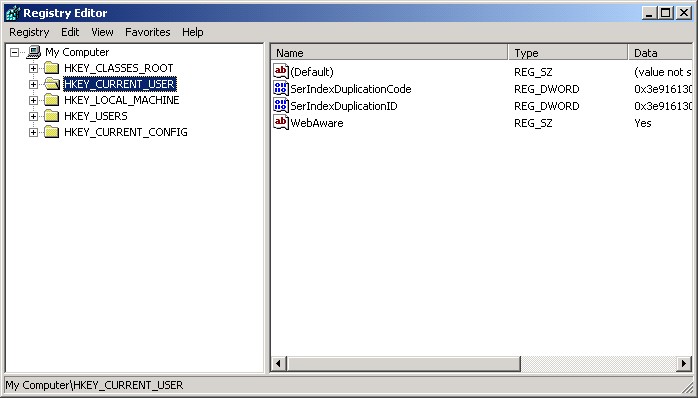Viewport: 698px width, 398px height.
Task: Open the Registry menu
Action: [x=29, y=32]
